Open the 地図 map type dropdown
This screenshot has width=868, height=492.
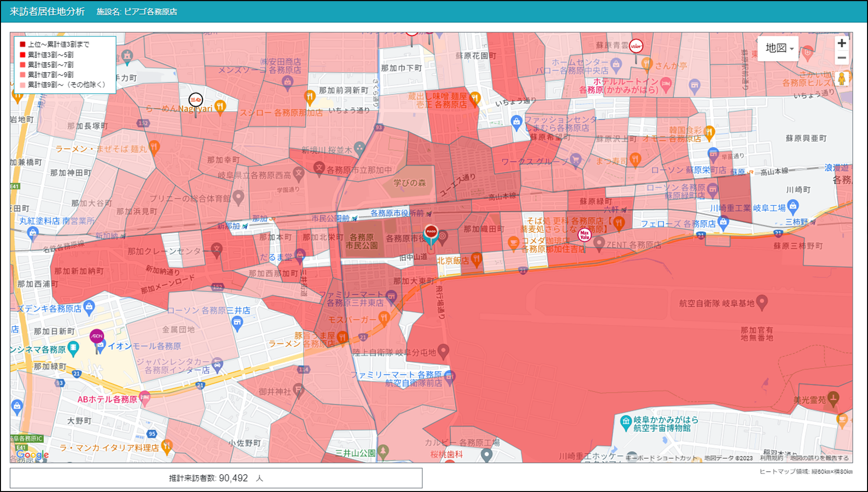click(778, 48)
